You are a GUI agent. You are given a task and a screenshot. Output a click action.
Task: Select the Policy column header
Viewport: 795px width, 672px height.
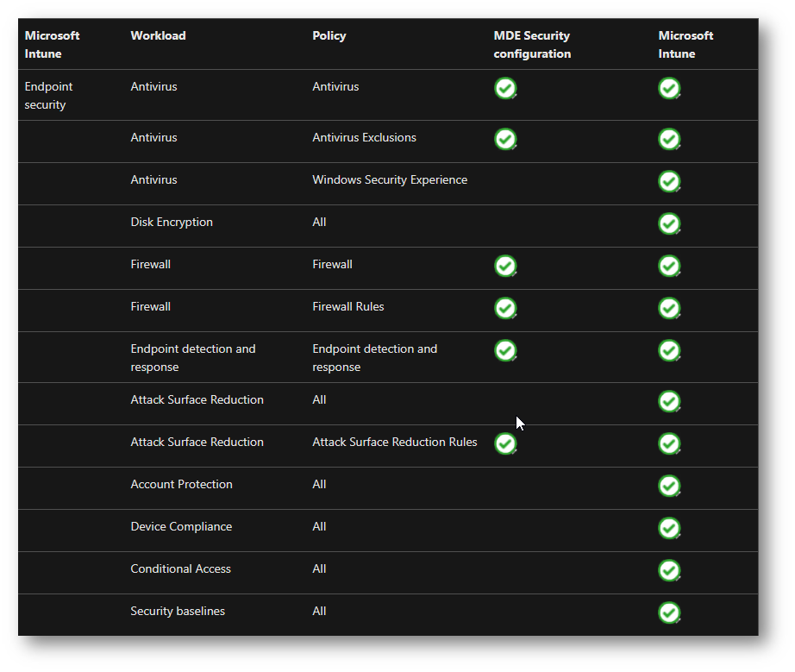(329, 35)
